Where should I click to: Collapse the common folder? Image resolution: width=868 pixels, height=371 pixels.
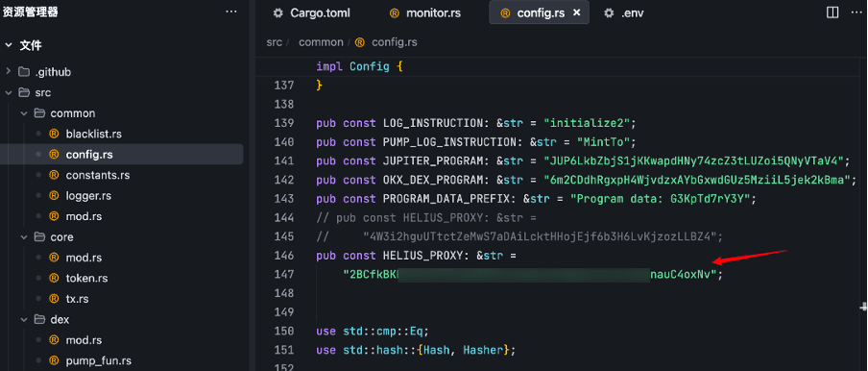tap(24, 113)
